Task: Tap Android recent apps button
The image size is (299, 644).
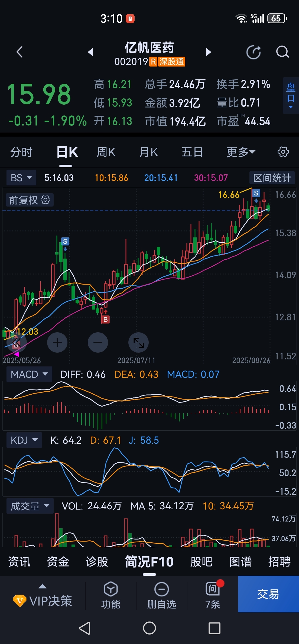Action: coord(214,628)
